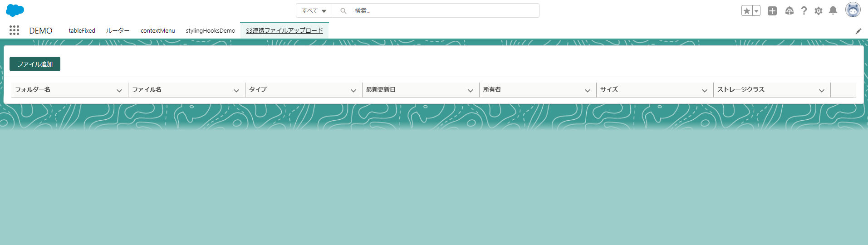Open the すべて search scope dropdown
868x245 pixels.
pyautogui.click(x=314, y=11)
